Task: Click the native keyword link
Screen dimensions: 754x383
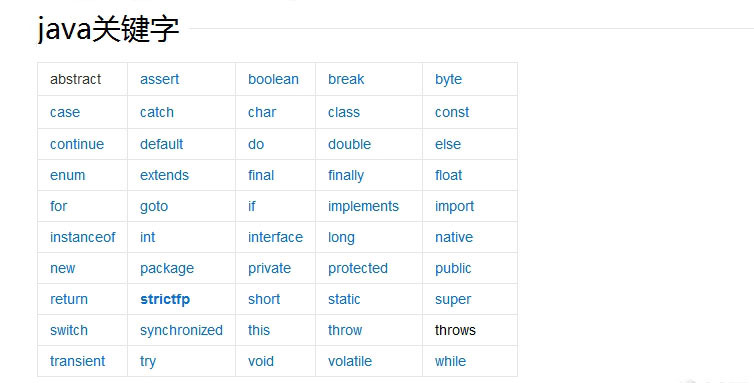Action: (453, 237)
